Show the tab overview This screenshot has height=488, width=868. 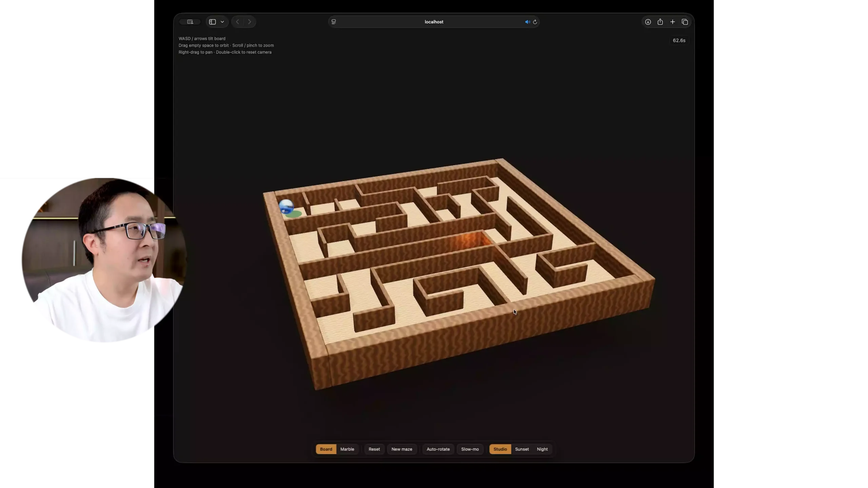click(685, 22)
